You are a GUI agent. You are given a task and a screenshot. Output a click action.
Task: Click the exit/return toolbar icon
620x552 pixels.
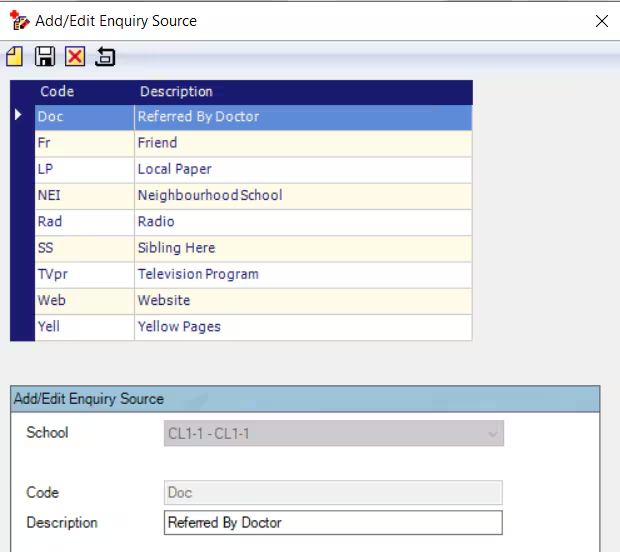click(x=105, y=57)
